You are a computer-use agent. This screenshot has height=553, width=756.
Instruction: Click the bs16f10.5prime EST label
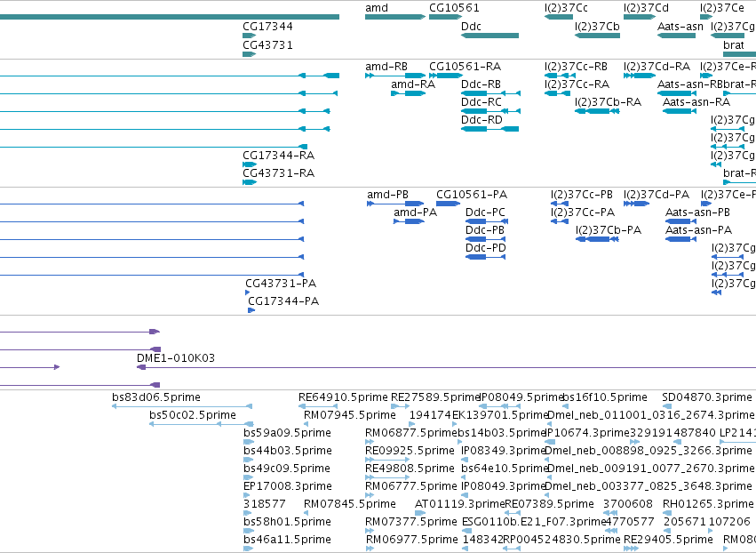pyautogui.click(x=605, y=397)
